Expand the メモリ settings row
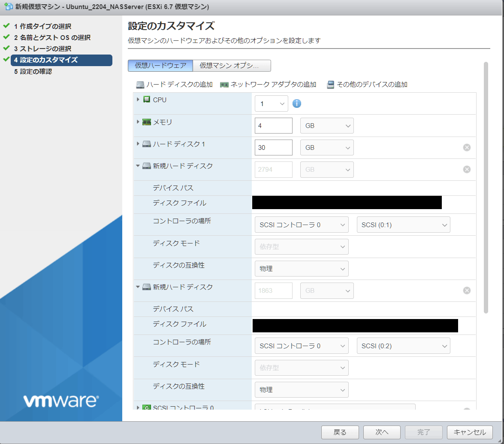This screenshot has height=444, width=504. click(138, 122)
